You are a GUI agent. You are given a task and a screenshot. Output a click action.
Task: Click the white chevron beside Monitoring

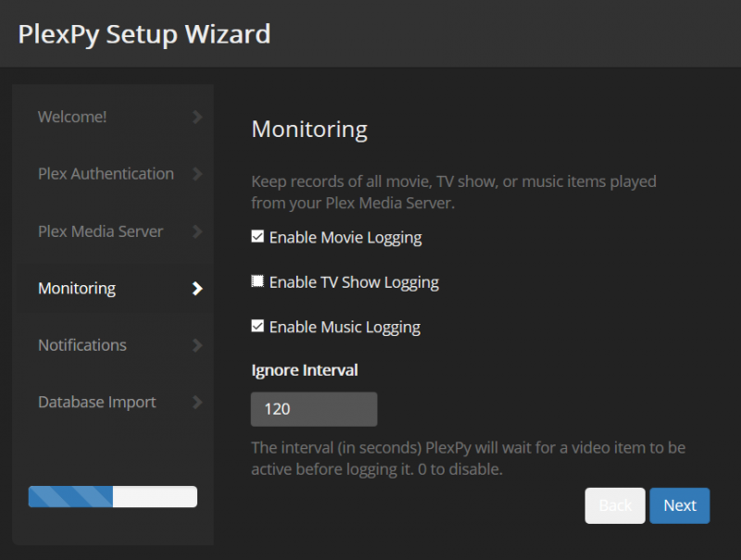click(196, 289)
